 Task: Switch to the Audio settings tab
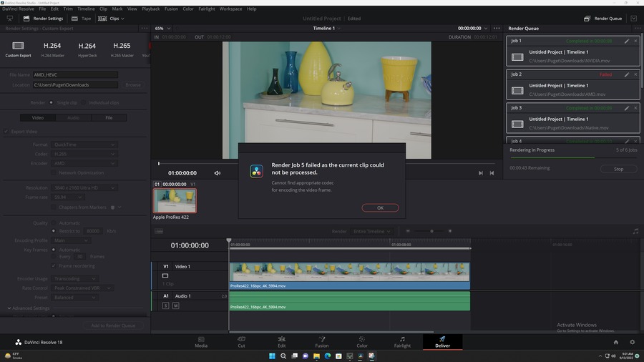pos(73,118)
